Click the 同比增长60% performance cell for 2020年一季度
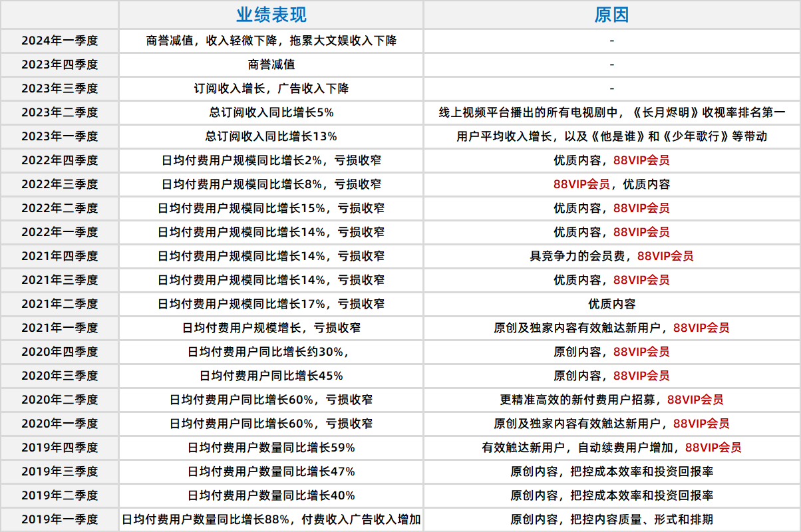The image size is (801, 532). 271,424
